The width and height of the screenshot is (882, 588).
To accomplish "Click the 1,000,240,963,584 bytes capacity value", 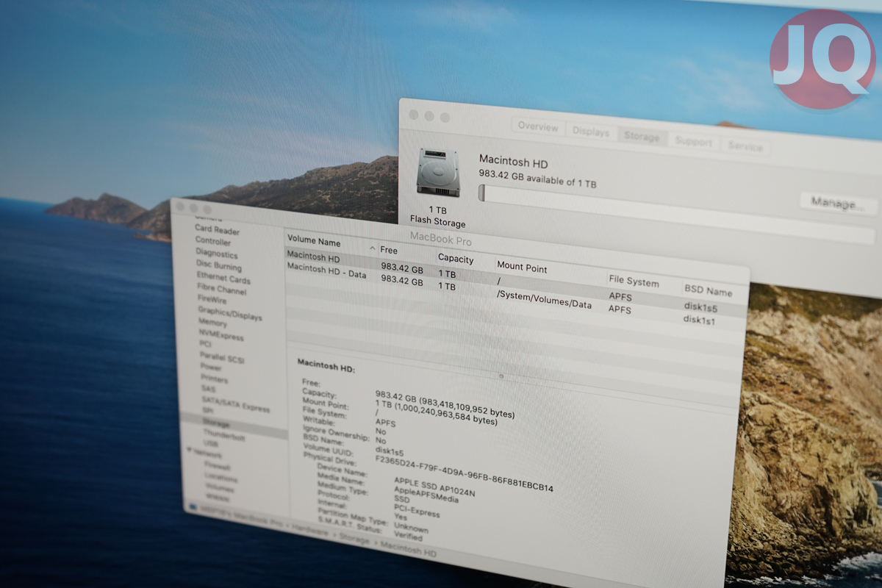I will pos(447,415).
